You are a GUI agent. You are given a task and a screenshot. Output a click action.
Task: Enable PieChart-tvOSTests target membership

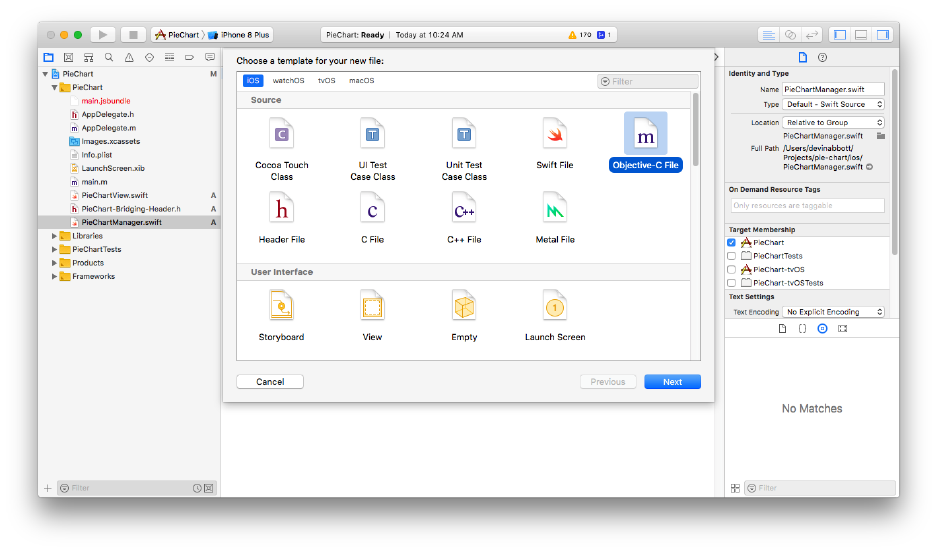point(731,283)
